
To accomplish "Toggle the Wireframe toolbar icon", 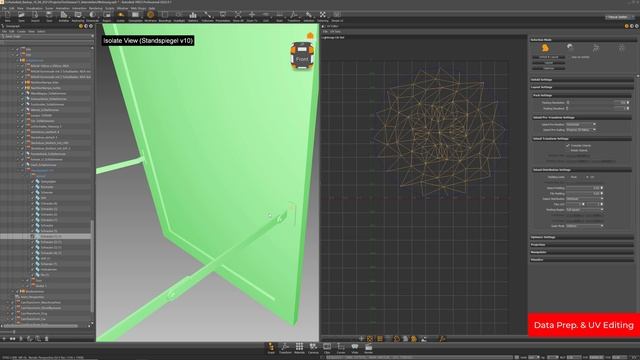I will (150, 16).
